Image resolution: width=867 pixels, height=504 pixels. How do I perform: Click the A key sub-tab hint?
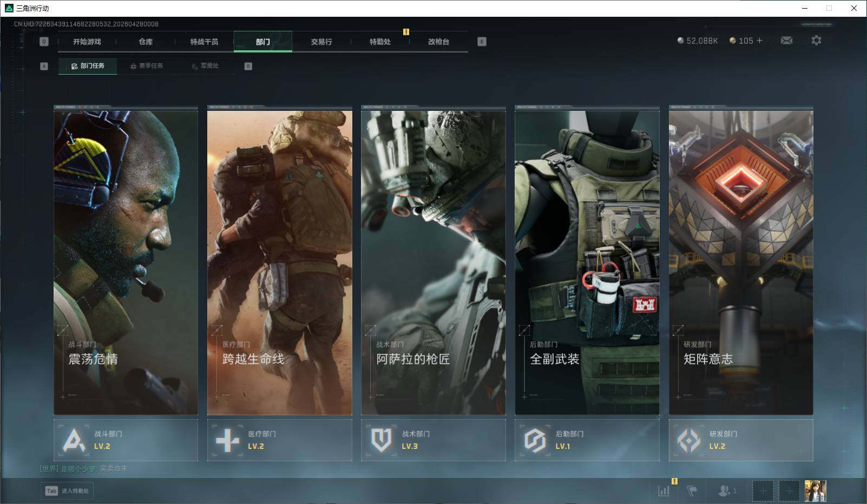tap(44, 66)
